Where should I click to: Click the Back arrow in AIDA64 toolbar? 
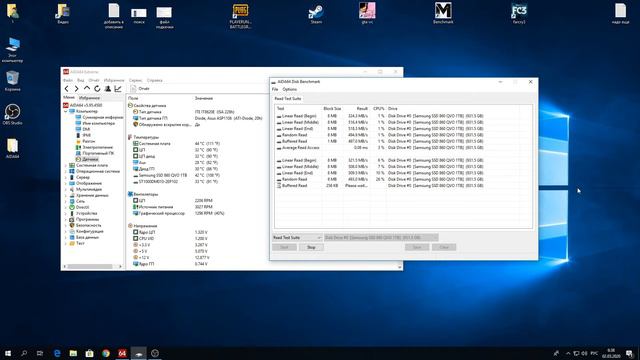[x=67, y=89]
